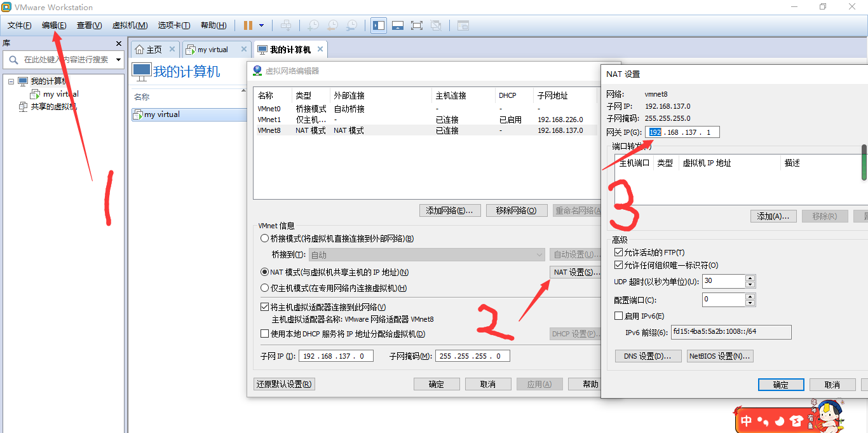This screenshot has height=433, width=868.
Task: Click 确定 in the NAT 设置 dialog
Action: [781, 385]
